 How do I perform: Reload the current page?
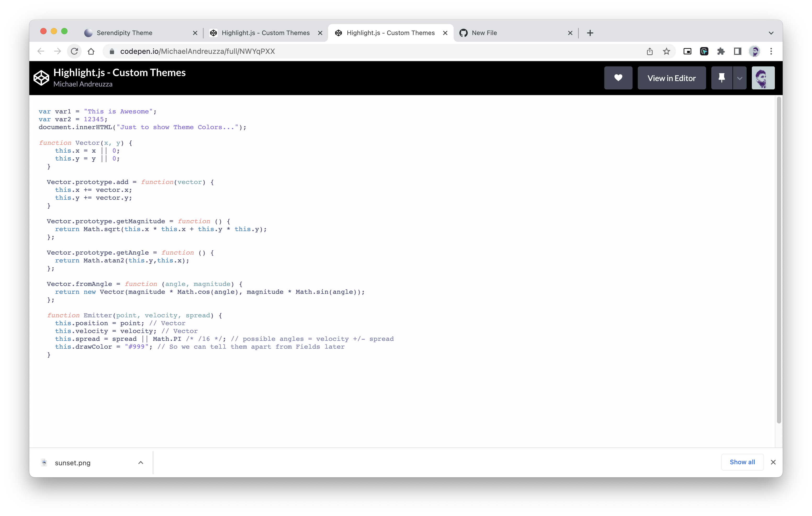75,51
